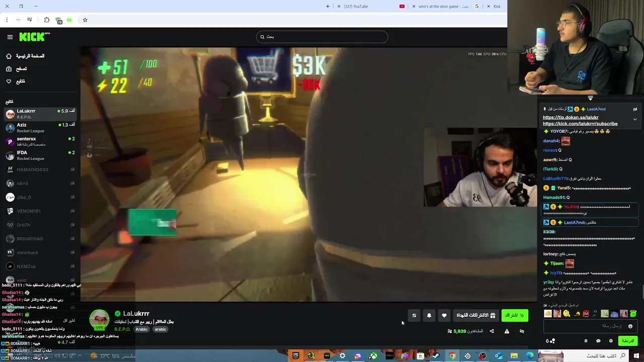The height and width of the screenshot is (362, 644).
Task: Click the trash icon below chat input
Action: click(x=586, y=341)
